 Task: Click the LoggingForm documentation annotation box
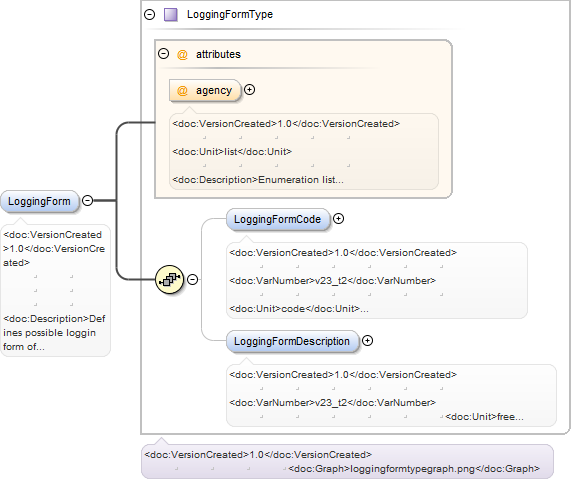pyautogui.click(x=55, y=290)
